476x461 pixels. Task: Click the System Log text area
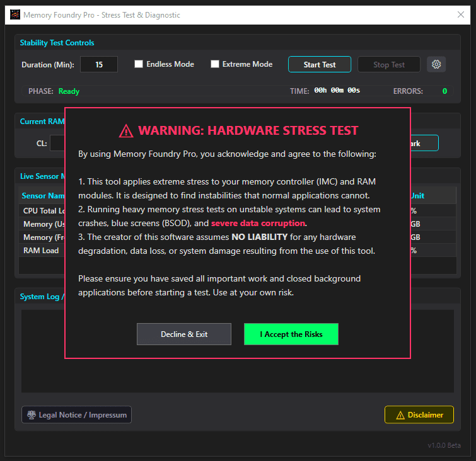coord(238,351)
